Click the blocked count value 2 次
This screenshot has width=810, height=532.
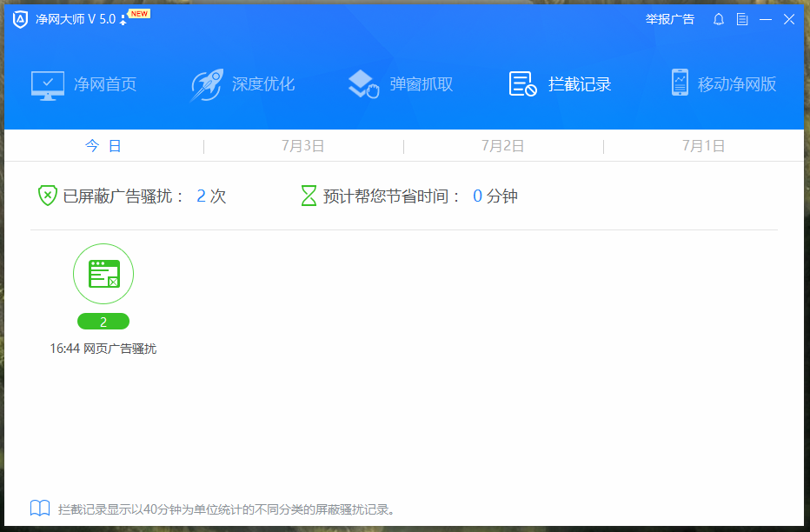211,196
